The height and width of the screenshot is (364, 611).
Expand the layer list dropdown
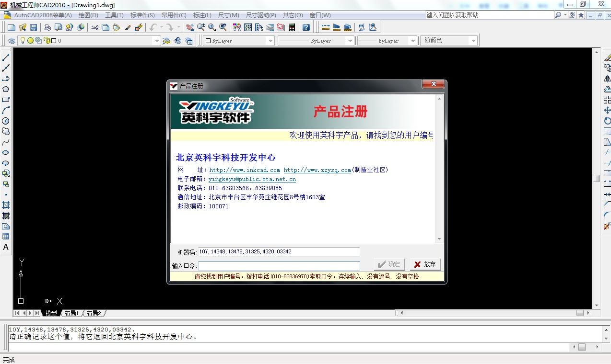156,41
